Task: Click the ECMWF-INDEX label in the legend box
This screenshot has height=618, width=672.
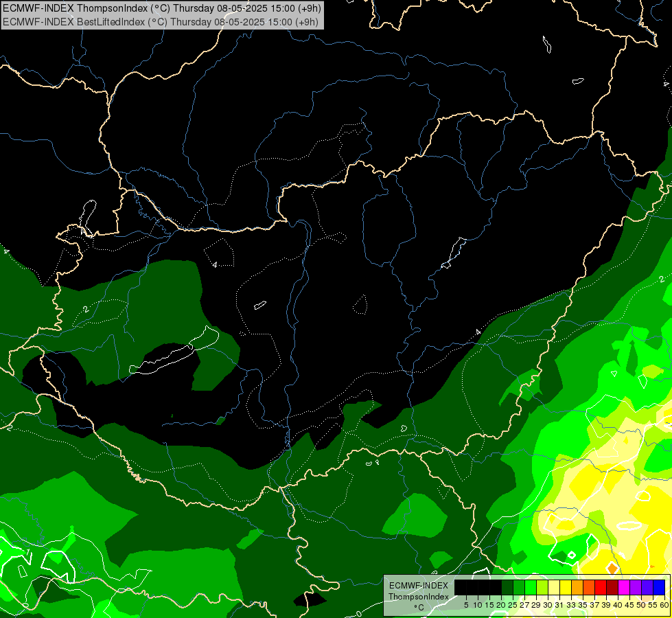Action: tap(419, 586)
